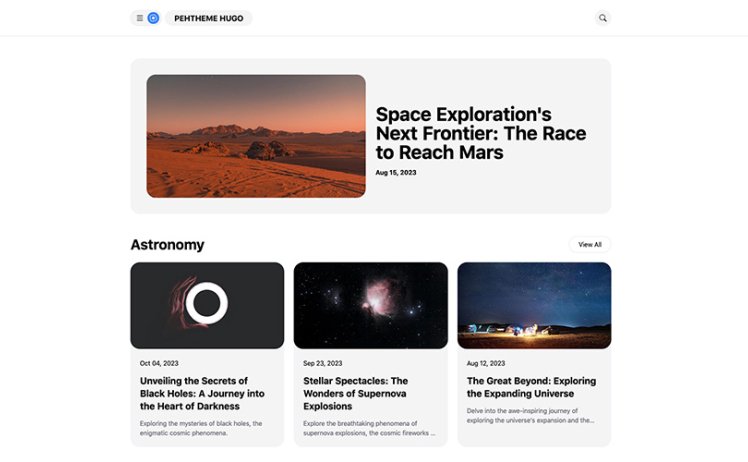Image resolution: width=748 pixels, height=462 pixels.
Task: Open the supernova nebula thumbnail
Action: pyautogui.click(x=370, y=305)
